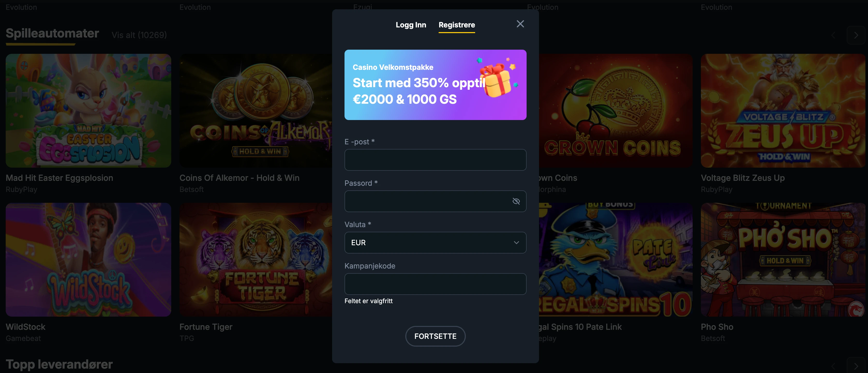Click into the Kampanjekode field
Image resolution: width=868 pixels, height=373 pixels.
coord(435,284)
